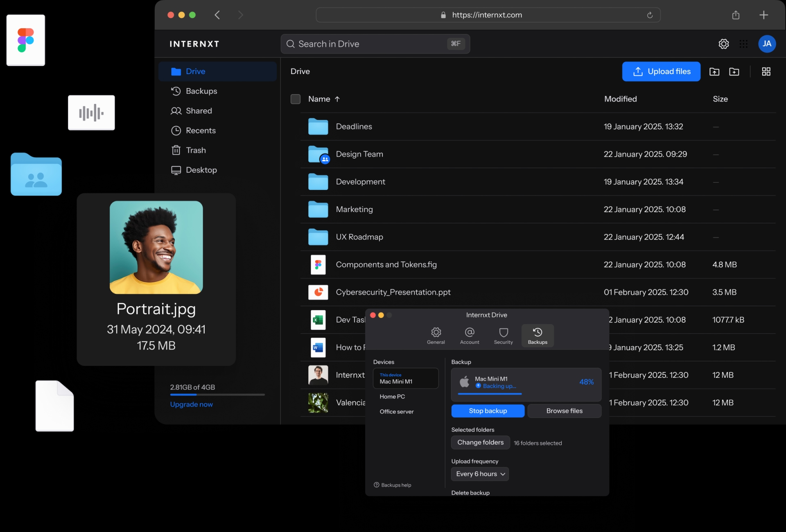Expand the Deadlines folder
The height and width of the screenshot is (532, 786).
pyautogui.click(x=354, y=126)
